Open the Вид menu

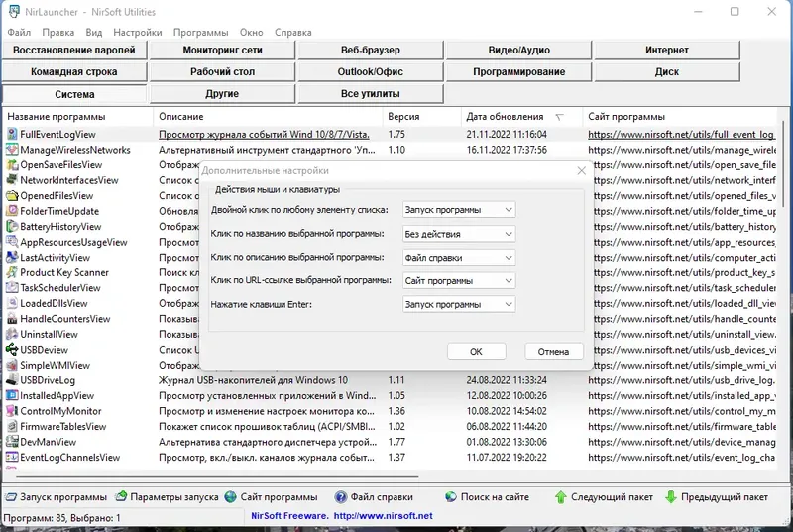(x=93, y=33)
